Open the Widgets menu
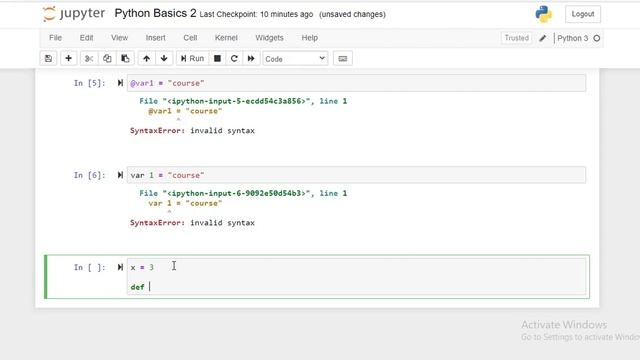The width and height of the screenshot is (640, 360). click(x=269, y=38)
